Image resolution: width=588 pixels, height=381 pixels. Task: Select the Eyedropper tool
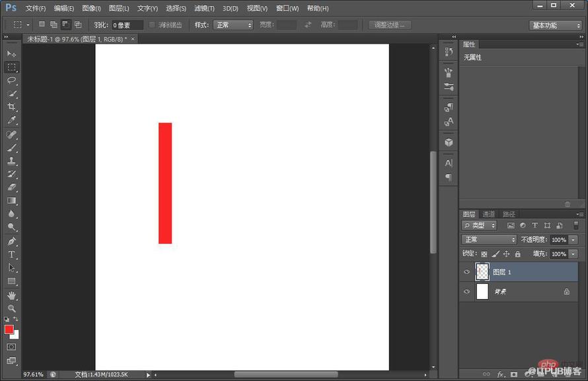point(11,120)
